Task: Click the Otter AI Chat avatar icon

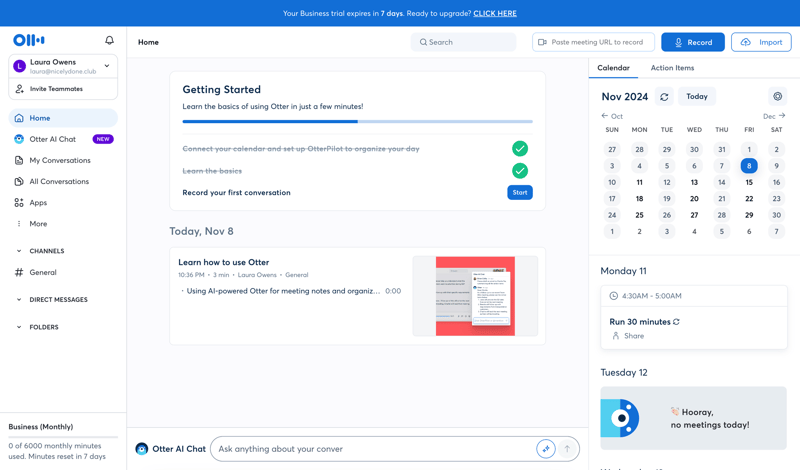Action: 141,449
